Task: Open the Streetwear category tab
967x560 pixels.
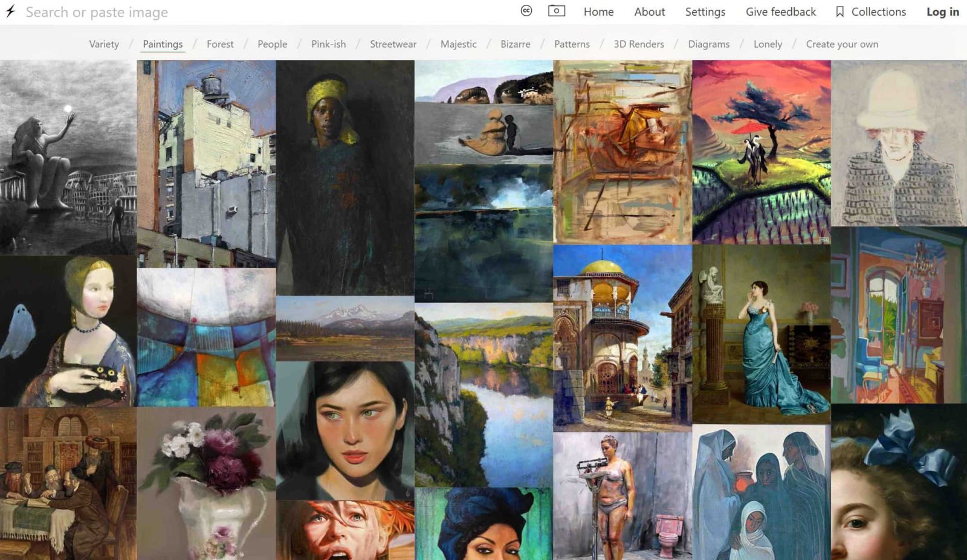Action: (x=393, y=44)
